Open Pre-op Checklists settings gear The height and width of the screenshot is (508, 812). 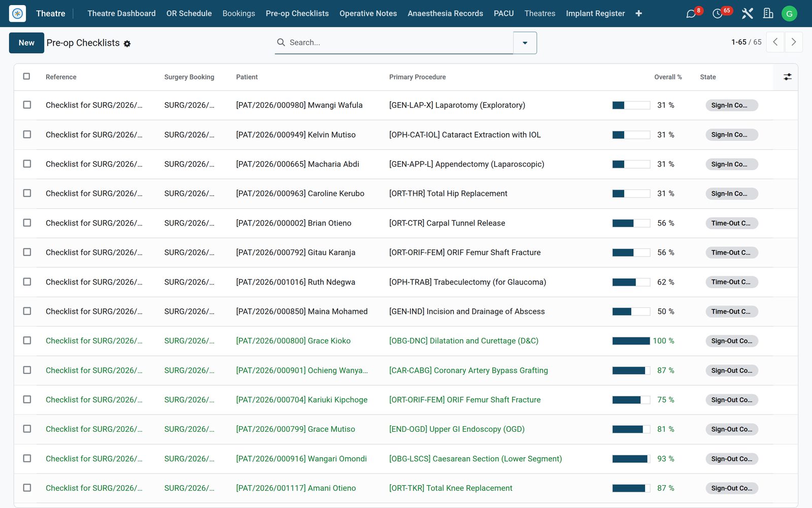[x=127, y=44]
